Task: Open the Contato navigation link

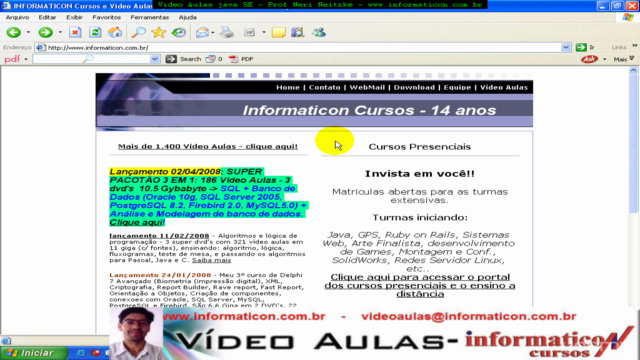Action: click(x=324, y=87)
